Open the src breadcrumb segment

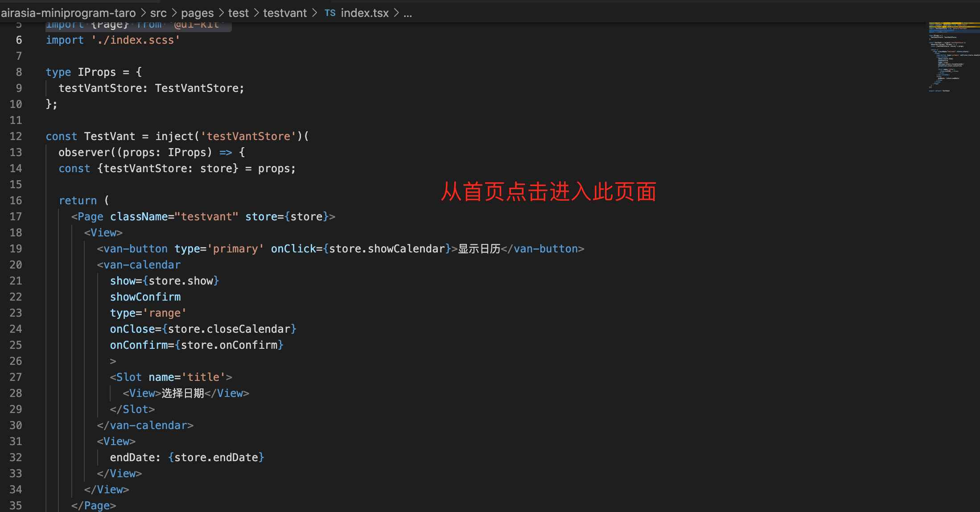click(158, 13)
